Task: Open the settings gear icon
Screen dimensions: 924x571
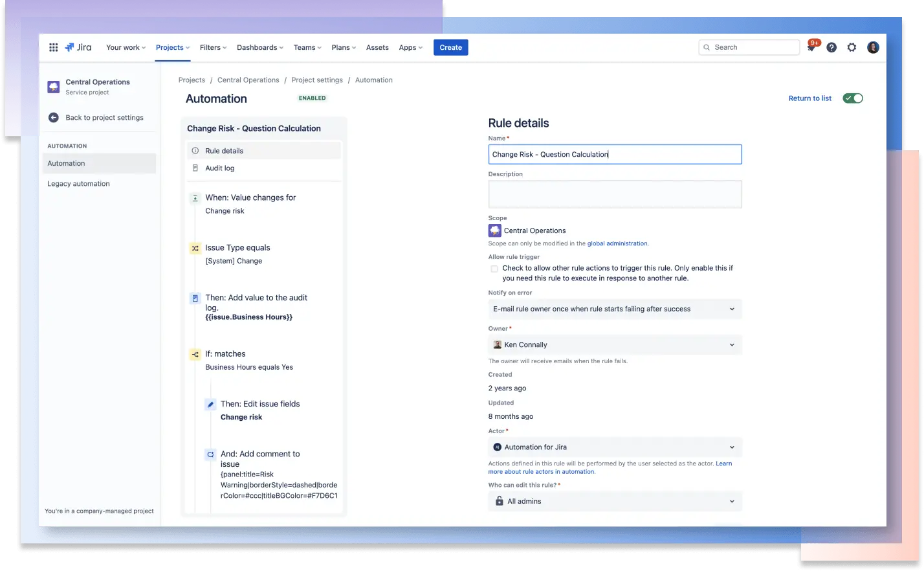Action: [852, 47]
